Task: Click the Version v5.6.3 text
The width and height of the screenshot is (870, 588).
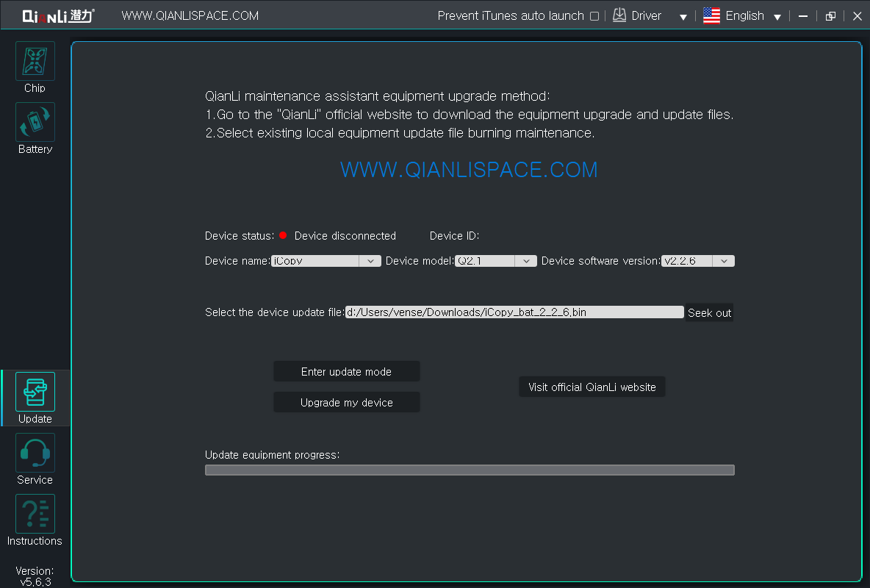Action: pos(35,576)
